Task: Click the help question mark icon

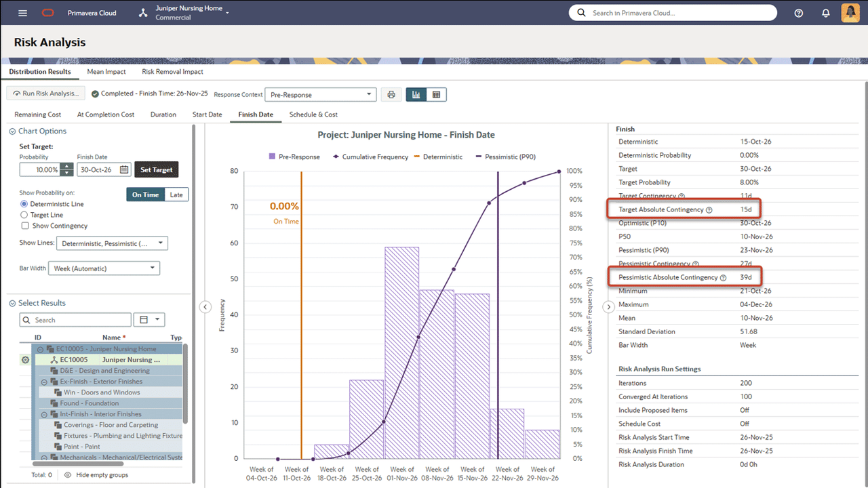Action: 798,12
